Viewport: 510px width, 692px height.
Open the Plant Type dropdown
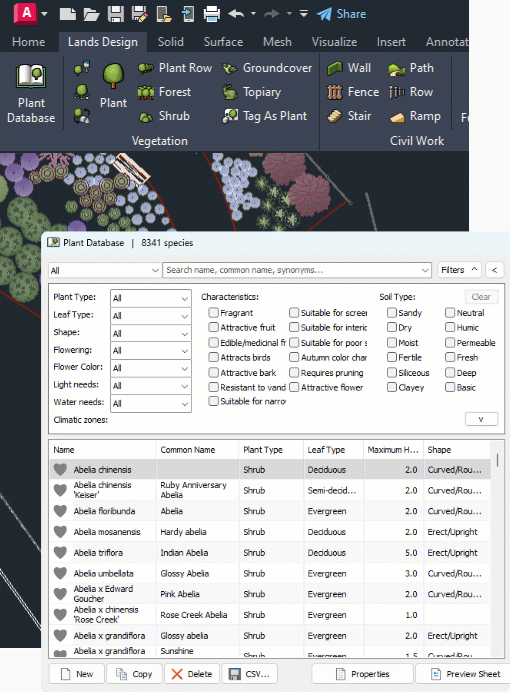pyautogui.click(x=151, y=298)
